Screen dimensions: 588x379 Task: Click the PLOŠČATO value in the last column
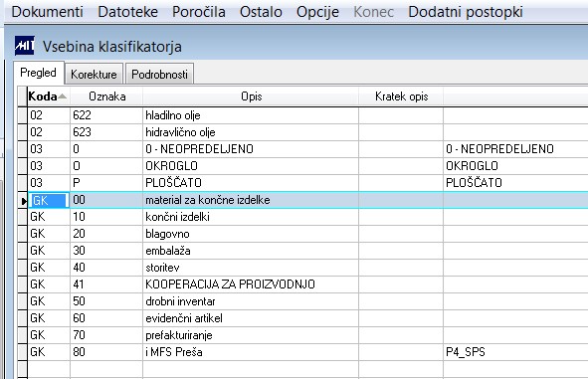click(515, 183)
